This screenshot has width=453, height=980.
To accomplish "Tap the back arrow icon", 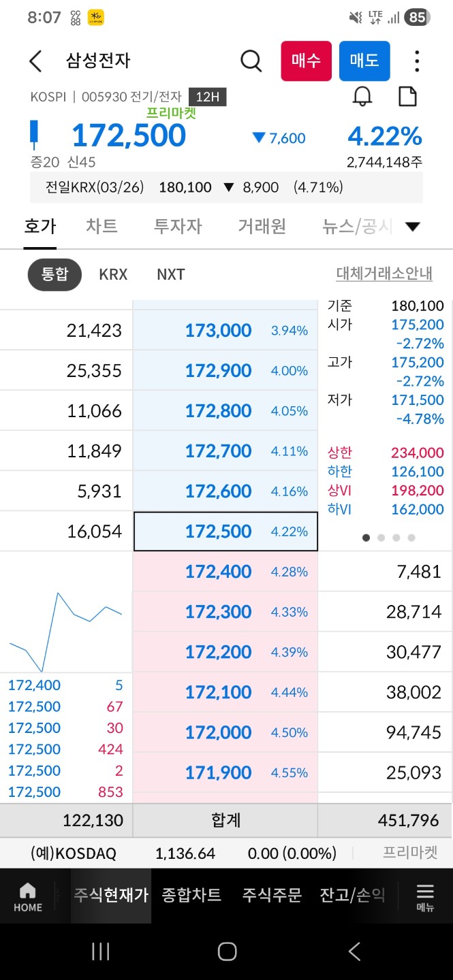I will (x=35, y=61).
